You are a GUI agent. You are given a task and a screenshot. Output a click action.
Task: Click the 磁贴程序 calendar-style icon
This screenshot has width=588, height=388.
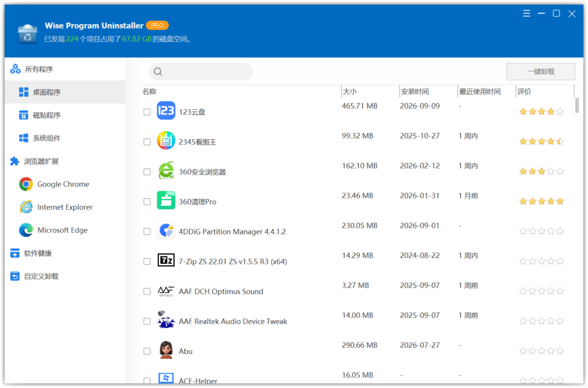coord(24,115)
